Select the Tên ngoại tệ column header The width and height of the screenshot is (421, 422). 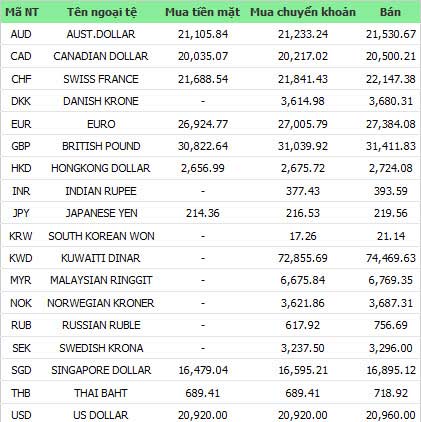pos(102,12)
